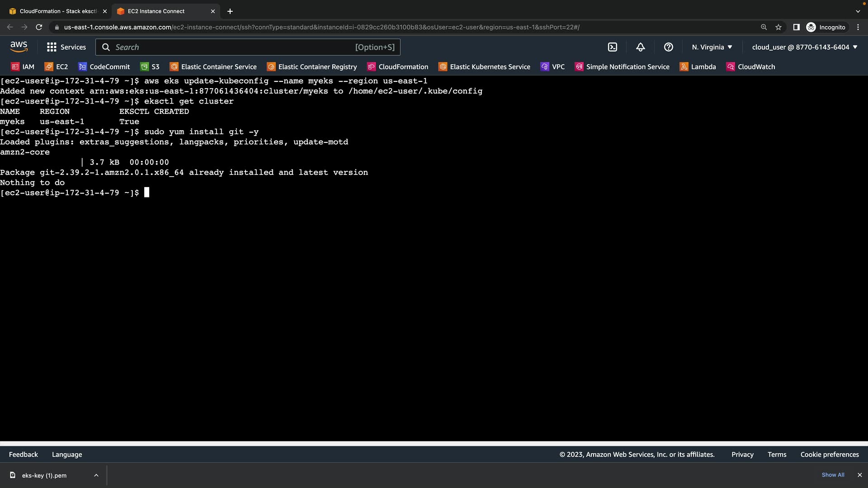Open the AWS CloudShell icon

[x=613, y=47]
